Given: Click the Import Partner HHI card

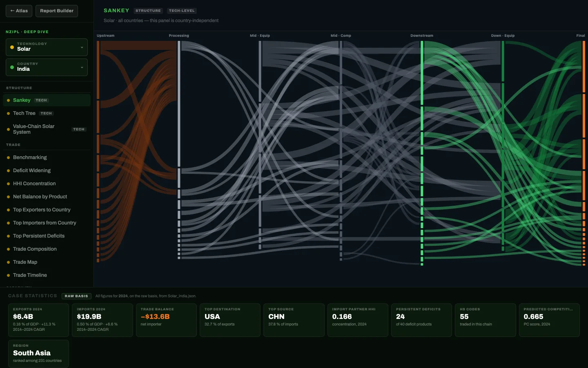Looking at the screenshot, I should [x=358, y=320].
